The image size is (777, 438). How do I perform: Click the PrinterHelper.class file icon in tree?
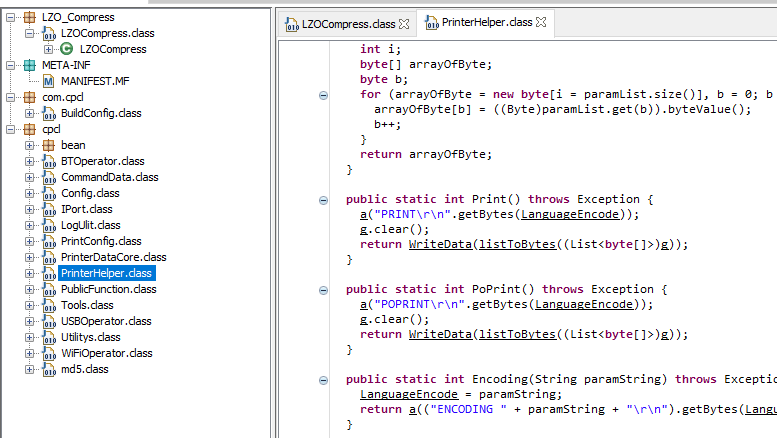(49, 274)
